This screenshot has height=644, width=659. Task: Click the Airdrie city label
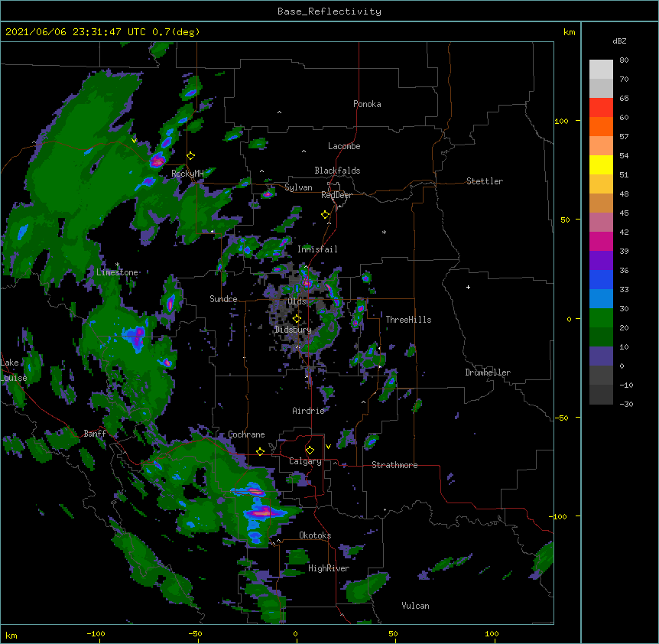[309, 411]
